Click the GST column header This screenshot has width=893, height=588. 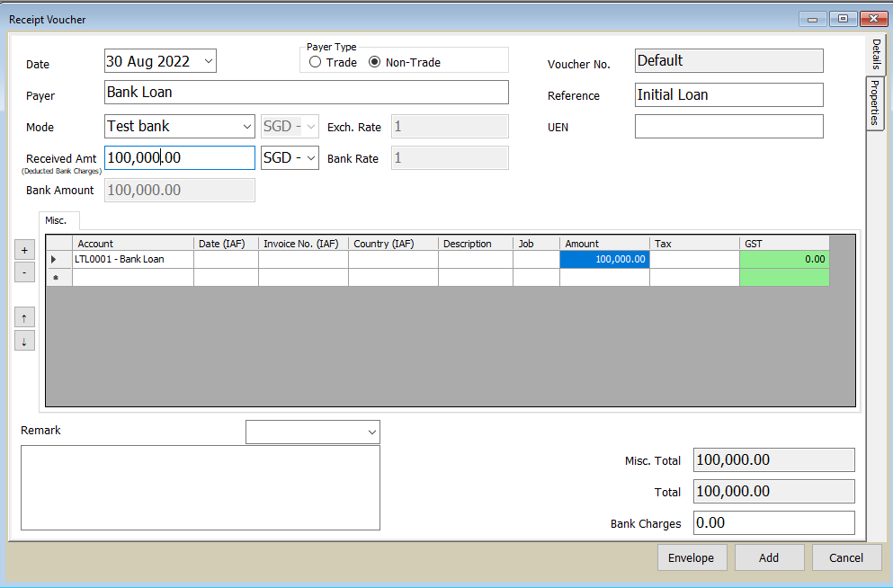pyautogui.click(x=785, y=244)
